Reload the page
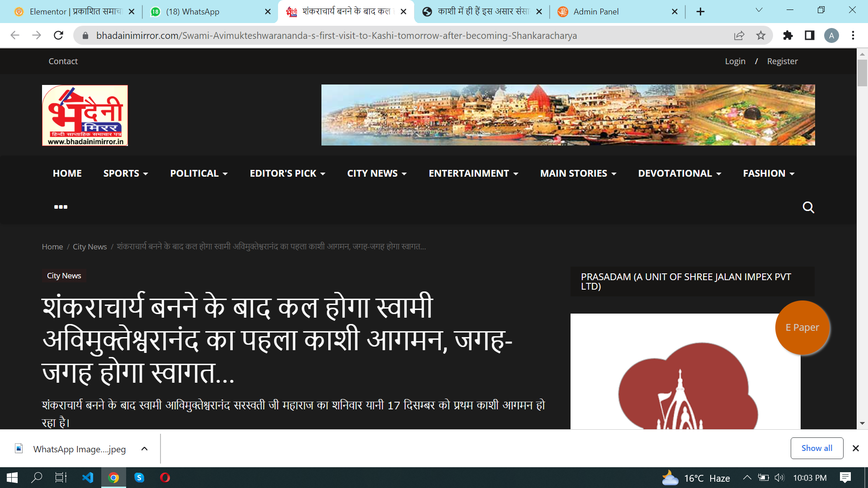868x488 pixels. (58, 35)
